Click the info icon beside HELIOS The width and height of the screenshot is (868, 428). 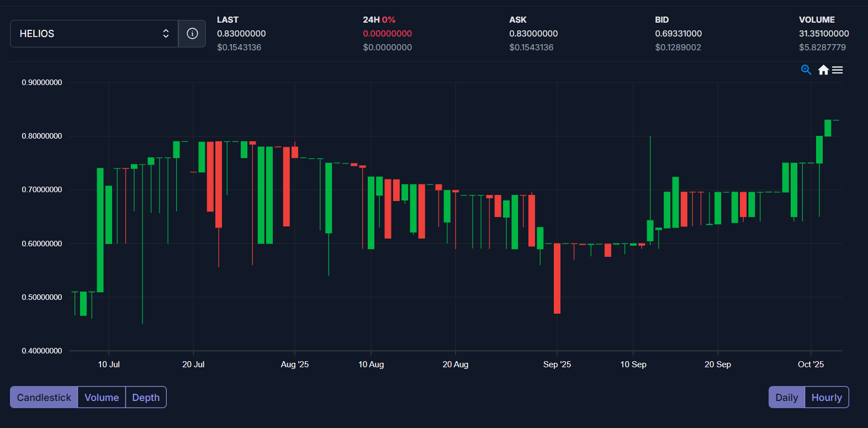tap(192, 34)
